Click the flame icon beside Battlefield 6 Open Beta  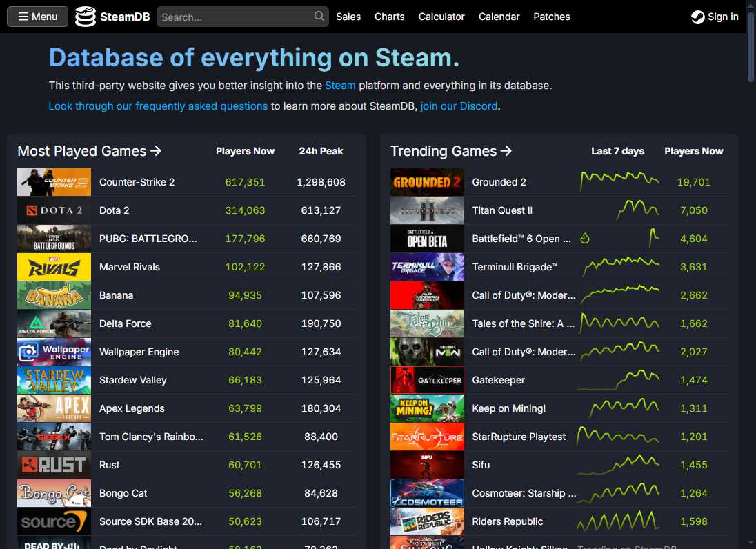click(x=584, y=239)
